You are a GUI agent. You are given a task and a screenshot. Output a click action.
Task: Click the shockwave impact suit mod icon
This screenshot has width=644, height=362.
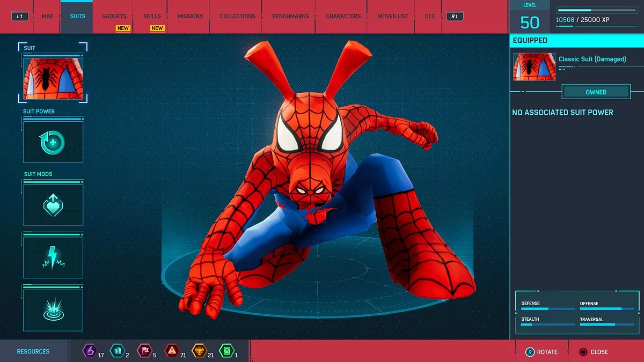click(x=53, y=309)
